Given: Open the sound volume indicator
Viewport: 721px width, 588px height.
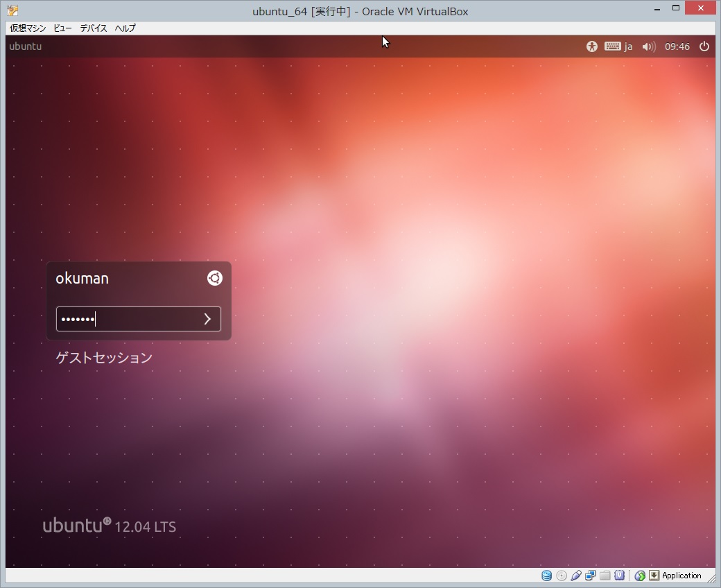Looking at the screenshot, I should [x=649, y=46].
